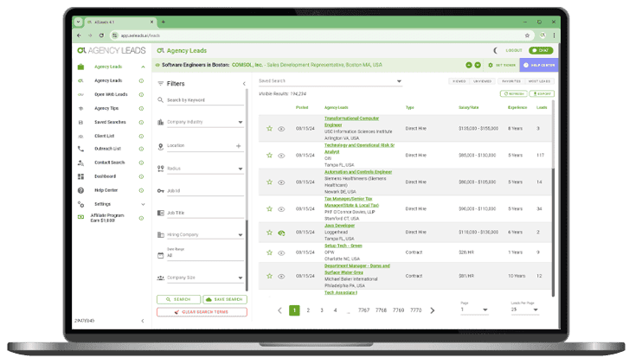629x364 pixels.
Task: Select the Viewed filter tab
Action: click(459, 81)
